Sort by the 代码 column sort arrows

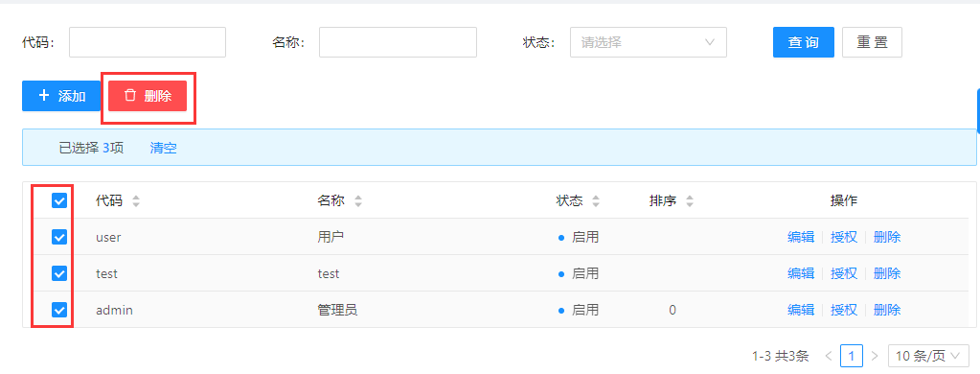[136, 201]
